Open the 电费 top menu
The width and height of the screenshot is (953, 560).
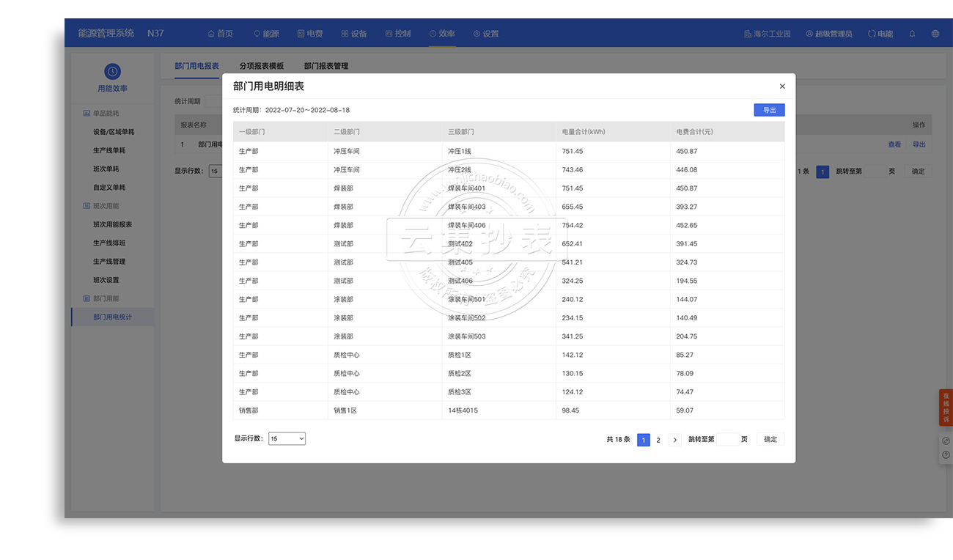coord(310,34)
